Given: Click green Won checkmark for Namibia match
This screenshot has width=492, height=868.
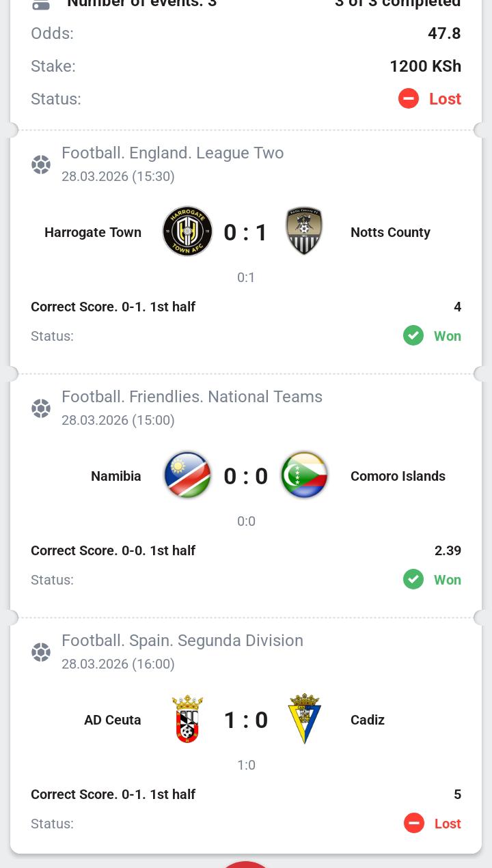Looking at the screenshot, I should click(413, 580).
